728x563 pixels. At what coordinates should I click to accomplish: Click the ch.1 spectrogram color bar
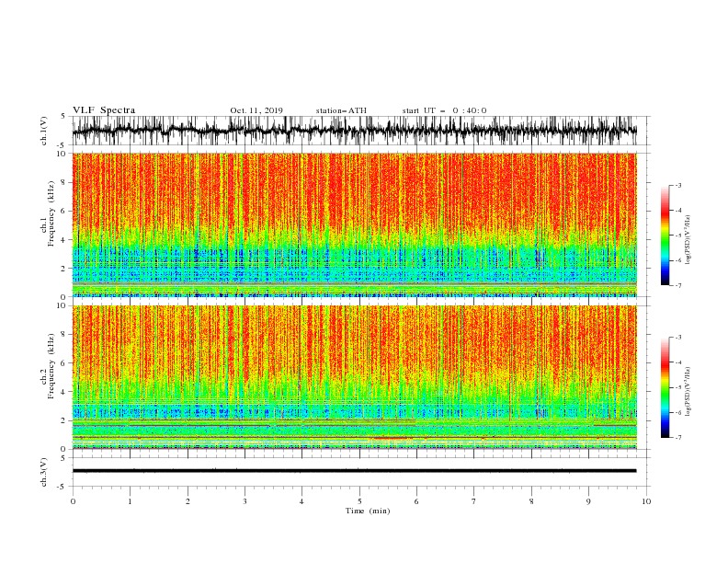click(x=665, y=235)
